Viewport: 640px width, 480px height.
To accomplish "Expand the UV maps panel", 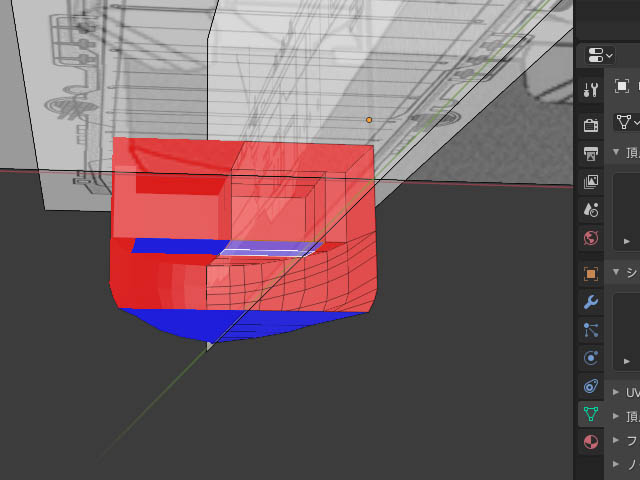I will 616,392.
